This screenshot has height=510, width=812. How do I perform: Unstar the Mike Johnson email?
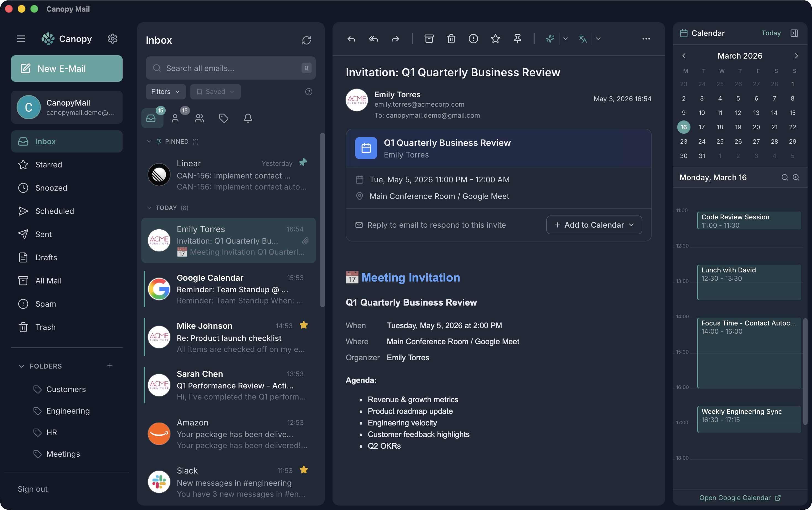click(304, 325)
